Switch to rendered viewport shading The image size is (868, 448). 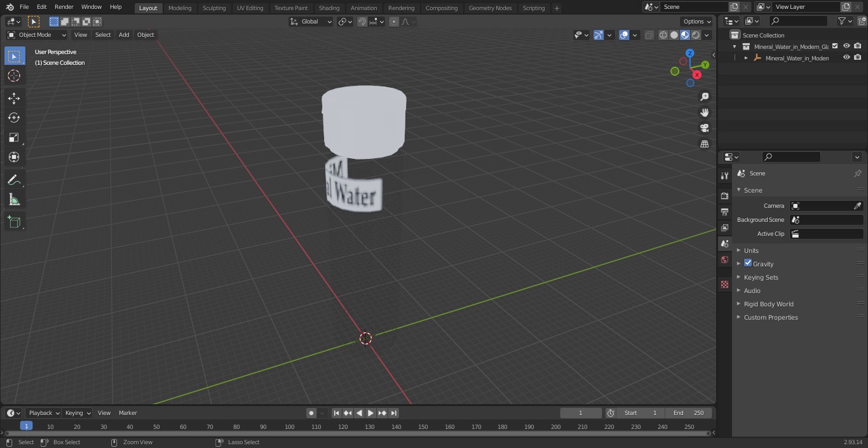pyautogui.click(x=696, y=35)
